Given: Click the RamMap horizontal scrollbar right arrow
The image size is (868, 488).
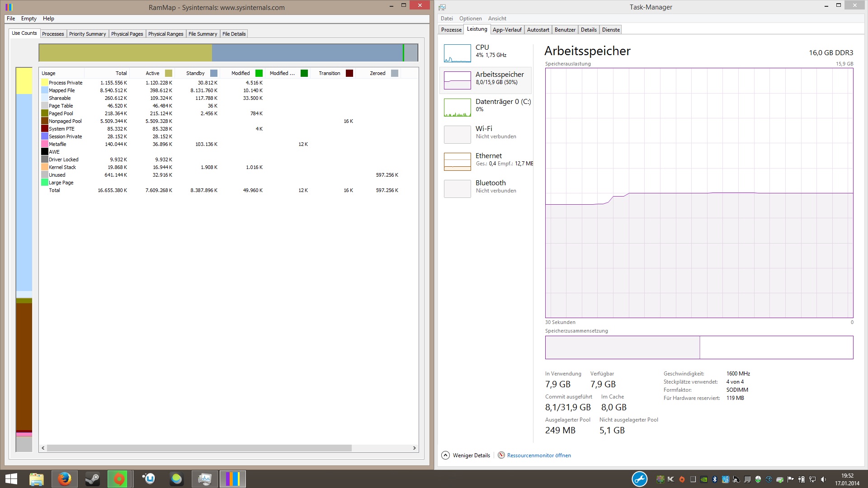Looking at the screenshot, I should coord(414,448).
